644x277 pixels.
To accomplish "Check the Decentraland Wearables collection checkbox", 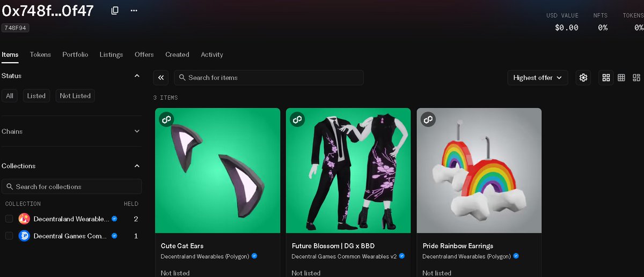I will pos(9,219).
